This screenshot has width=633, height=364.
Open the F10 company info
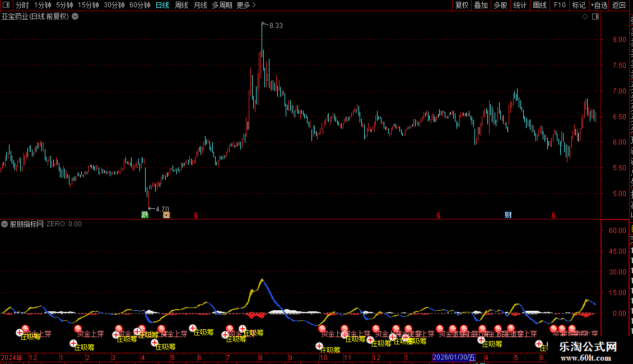coord(560,5)
